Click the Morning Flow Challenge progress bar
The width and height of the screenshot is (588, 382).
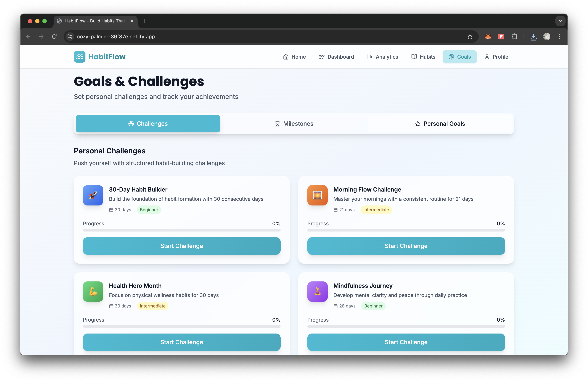coord(406,230)
